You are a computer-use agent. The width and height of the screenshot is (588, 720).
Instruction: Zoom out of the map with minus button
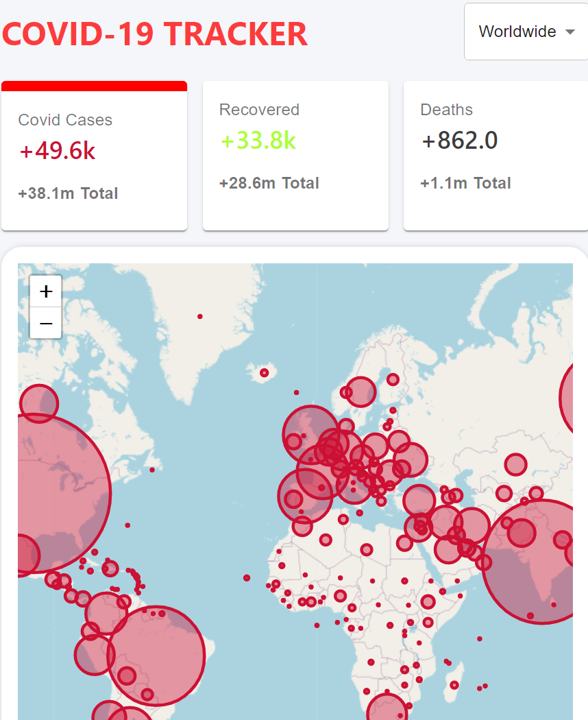pyautogui.click(x=46, y=323)
